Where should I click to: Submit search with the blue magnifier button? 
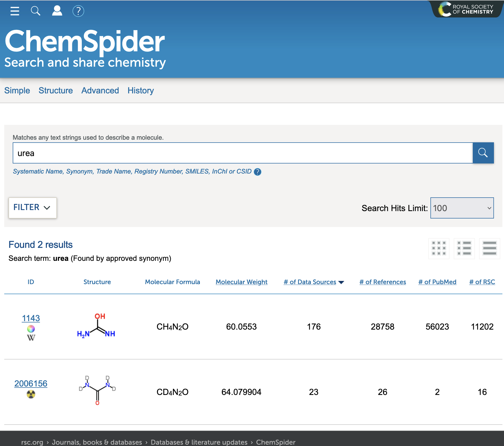tap(483, 153)
